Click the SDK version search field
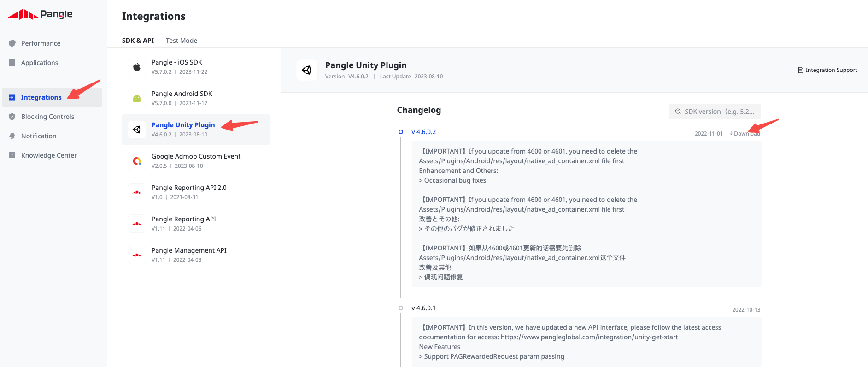Viewport: 868px width, 367px height. (715, 112)
